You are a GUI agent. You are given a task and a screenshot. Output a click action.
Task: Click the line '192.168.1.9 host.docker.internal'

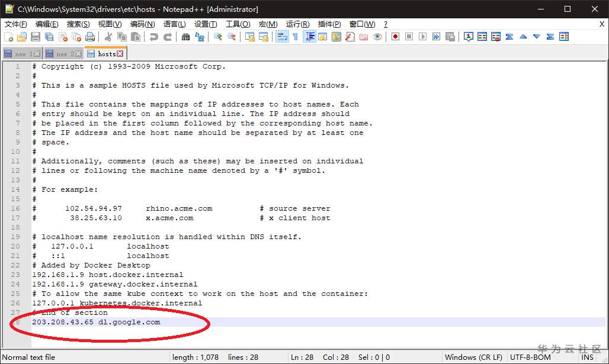pos(108,275)
